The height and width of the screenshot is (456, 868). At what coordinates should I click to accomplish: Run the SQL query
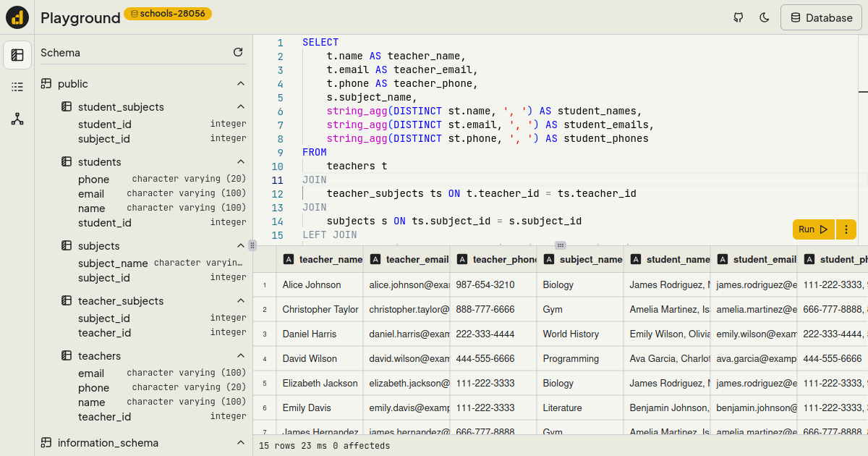point(812,229)
